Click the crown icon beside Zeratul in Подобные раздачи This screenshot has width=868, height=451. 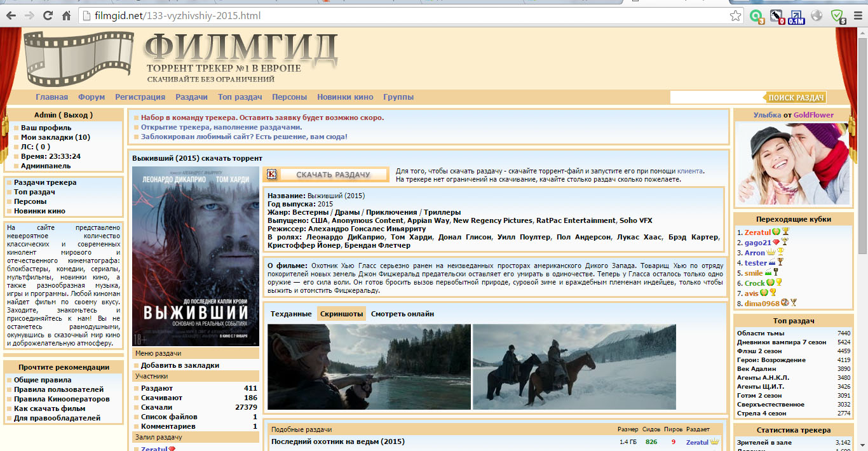(x=714, y=441)
